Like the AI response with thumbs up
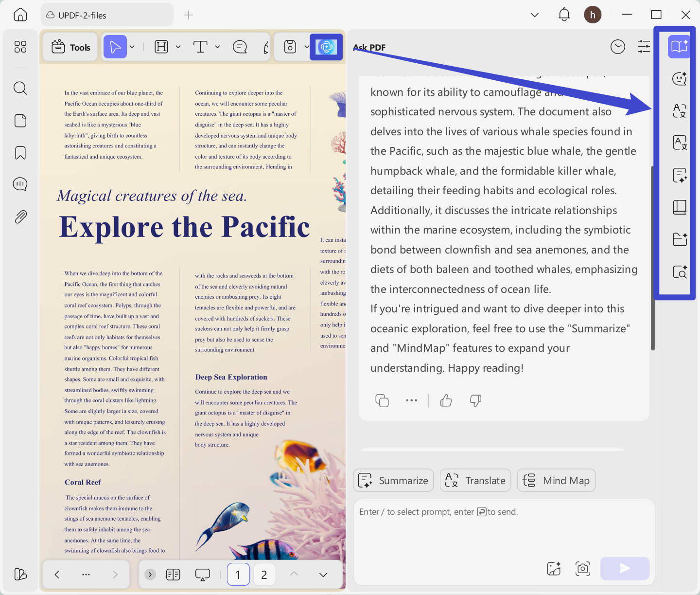Screen dimensions: 700x595 click(x=446, y=400)
